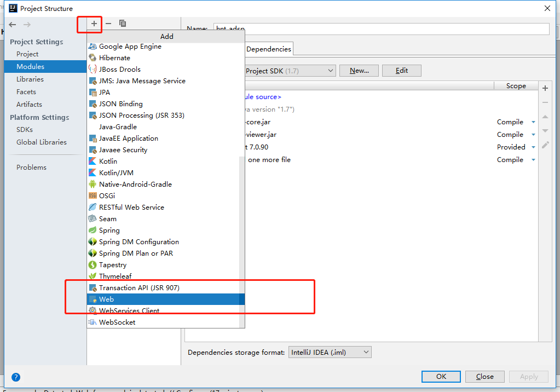Select Java-Gradle entry
The height and width of the screenshot is (392, 560).
coord(166,127)
